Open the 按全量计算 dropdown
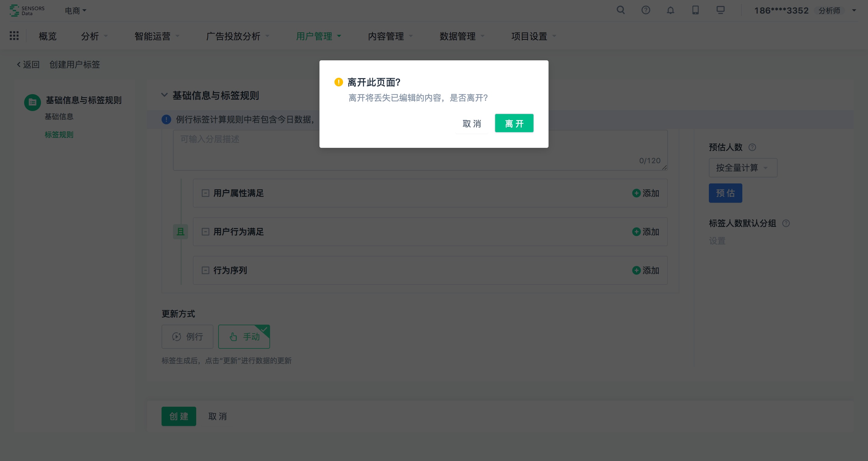 pos(743,168)
